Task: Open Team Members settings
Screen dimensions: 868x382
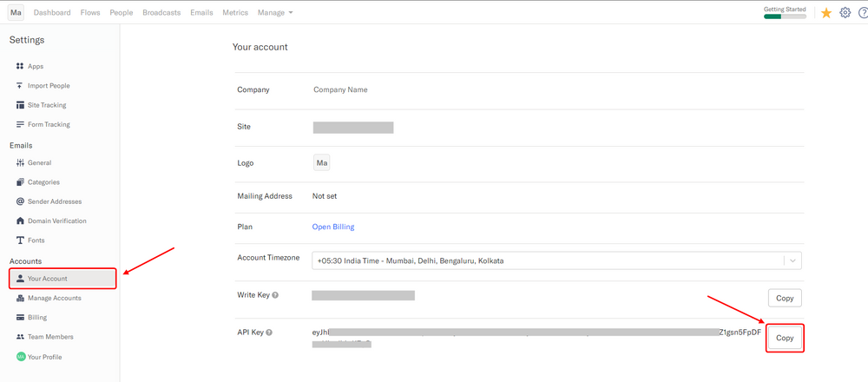Action: pyautogui.click(x=49, y=337)
